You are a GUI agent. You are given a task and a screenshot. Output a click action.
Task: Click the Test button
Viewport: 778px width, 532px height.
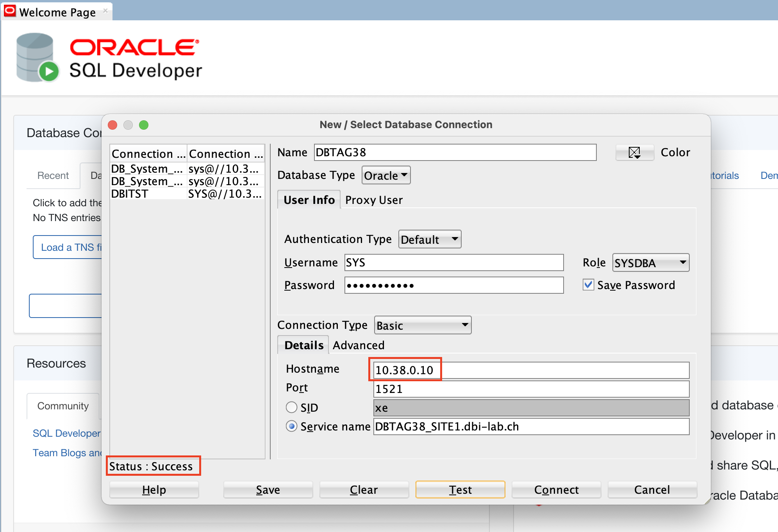[x=460, y=490]
